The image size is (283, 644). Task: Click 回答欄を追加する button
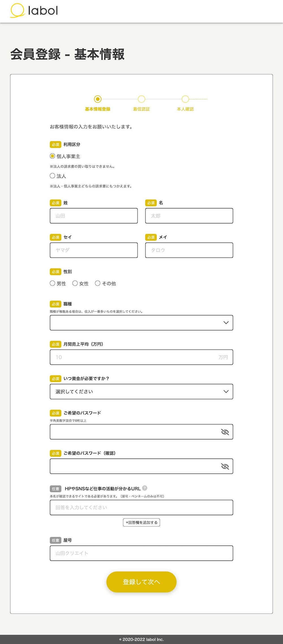[x=141, y=523]
